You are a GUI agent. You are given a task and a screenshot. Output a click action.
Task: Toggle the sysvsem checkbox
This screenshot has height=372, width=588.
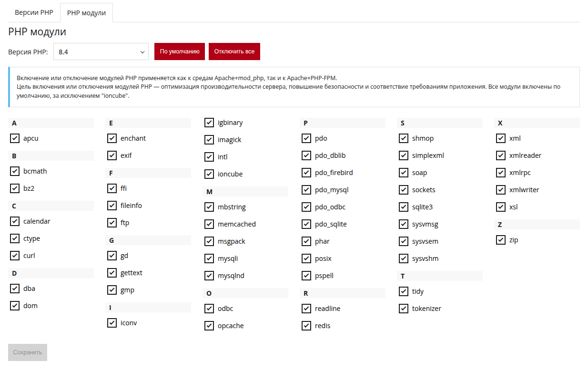point(404,241)
